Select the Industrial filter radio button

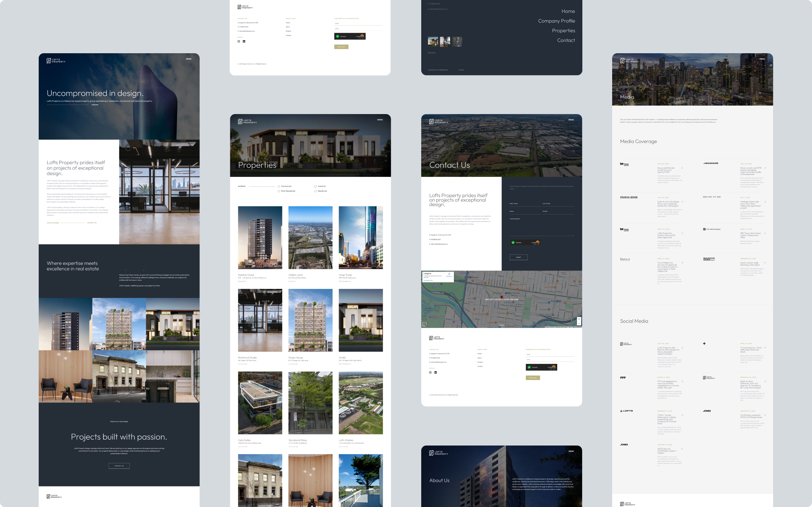pyautogui.click(x=315, y=186)
